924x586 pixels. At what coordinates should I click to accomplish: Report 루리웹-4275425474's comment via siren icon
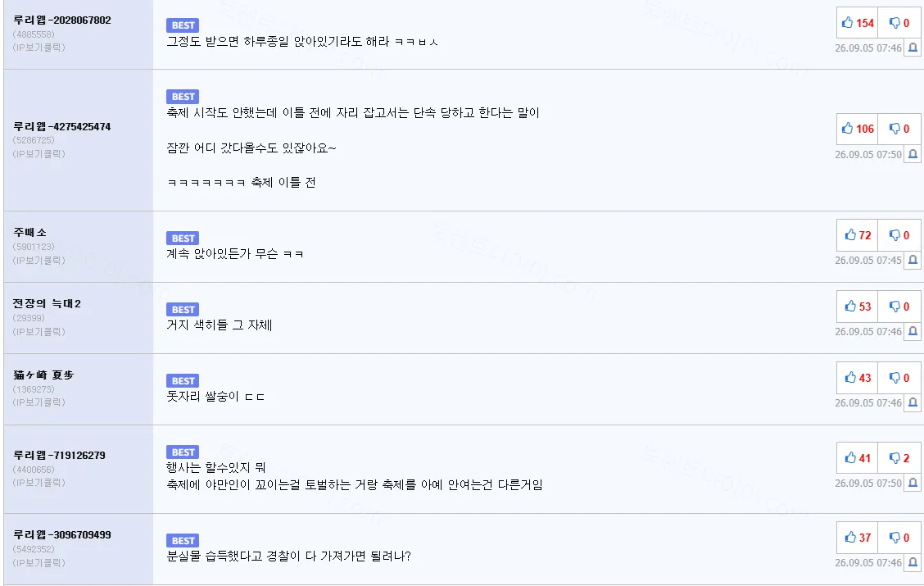pyautogui.click(x=913, y=154)
